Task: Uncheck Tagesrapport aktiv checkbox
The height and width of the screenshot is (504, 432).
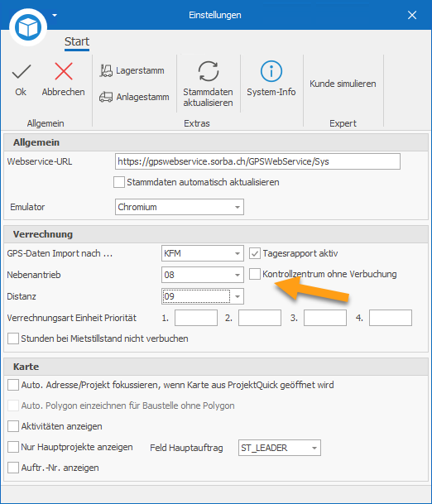Action: click(255, 253)
